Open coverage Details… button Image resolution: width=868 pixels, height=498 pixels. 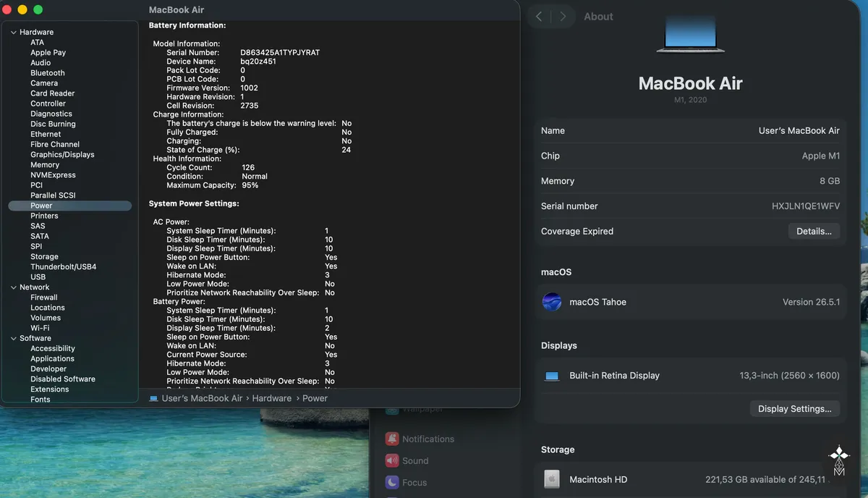click(814, 231)
